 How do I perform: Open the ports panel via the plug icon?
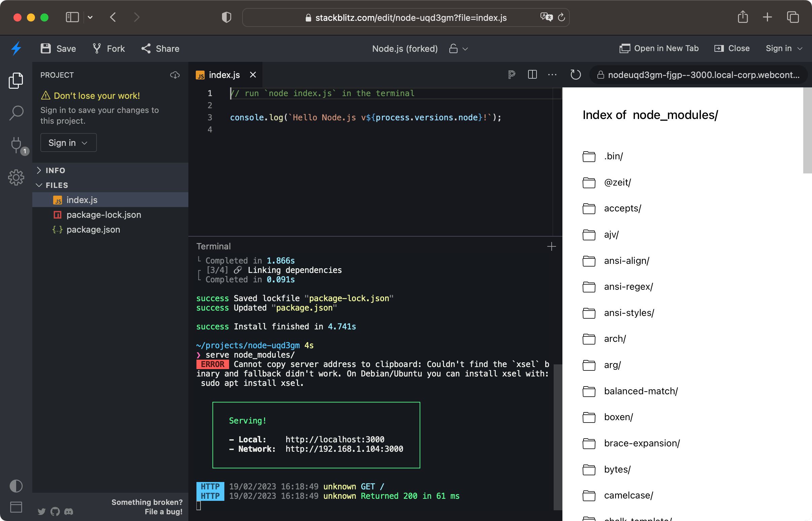[x=16, y=146]
